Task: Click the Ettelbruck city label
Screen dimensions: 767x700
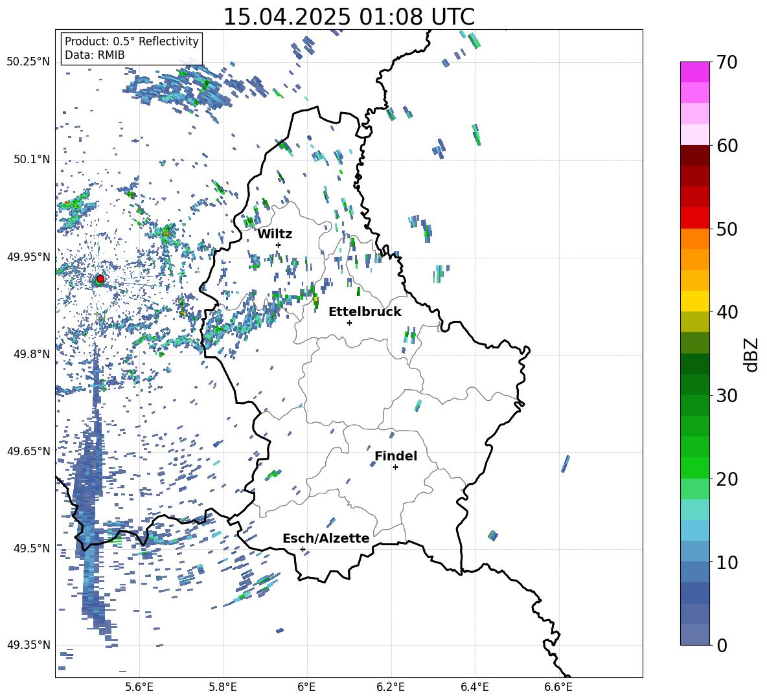Action: coord(365,312)
